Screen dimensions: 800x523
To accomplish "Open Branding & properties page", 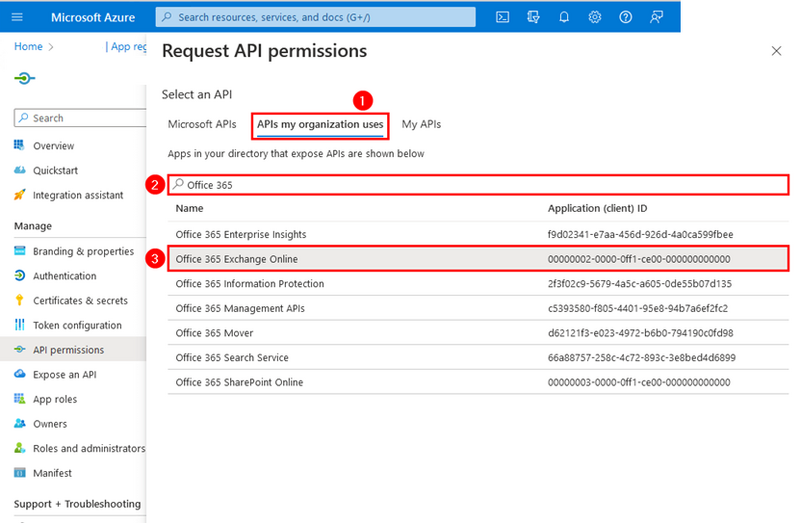I will pyautogui.click(x=83, y=251).
